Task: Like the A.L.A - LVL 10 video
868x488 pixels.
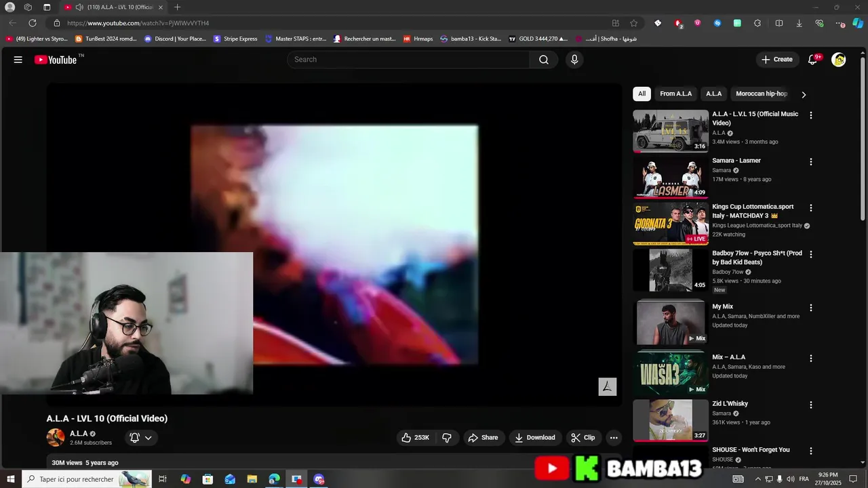Action: [x=416, y=438]
